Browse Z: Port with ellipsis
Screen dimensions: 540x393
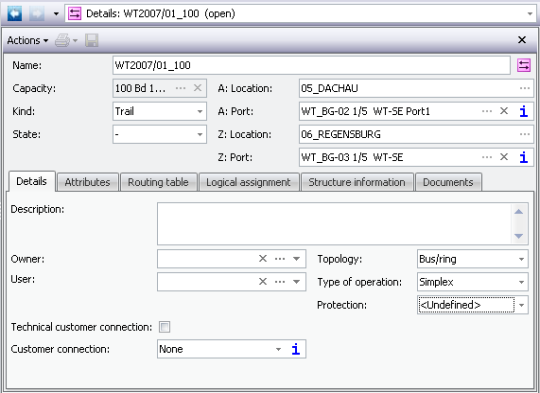pyautogui.click(x=487, y=157)
